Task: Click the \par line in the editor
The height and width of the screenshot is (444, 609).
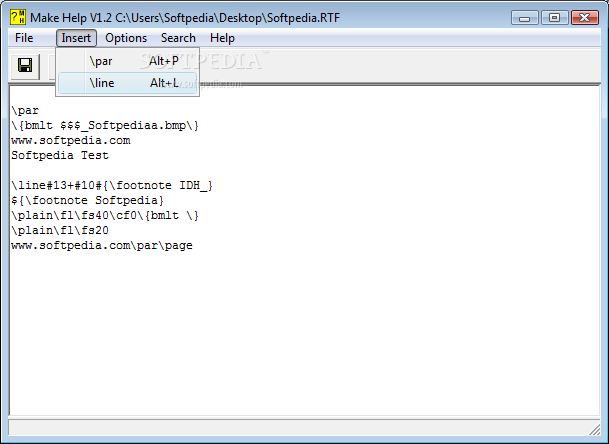Action: (25, 111)
